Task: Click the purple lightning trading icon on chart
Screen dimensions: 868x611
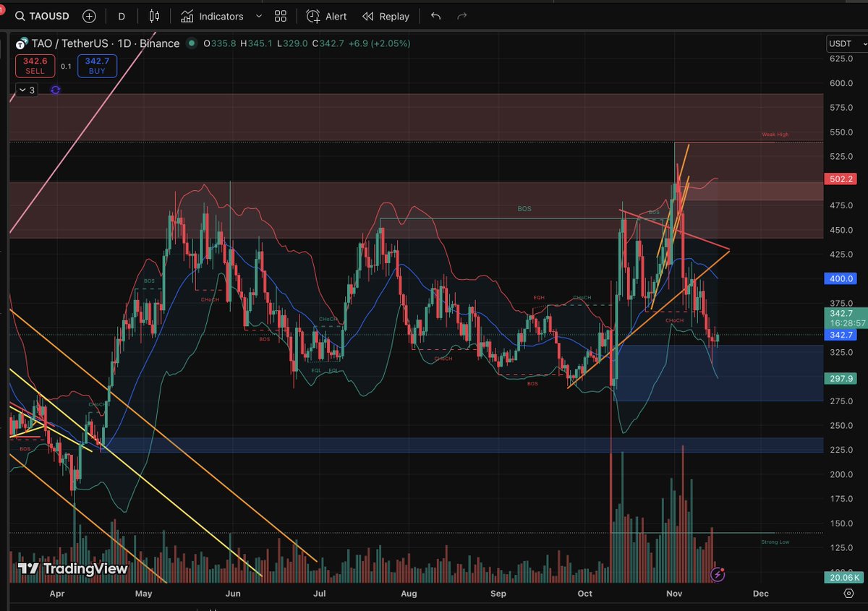Action: [717, 575]
